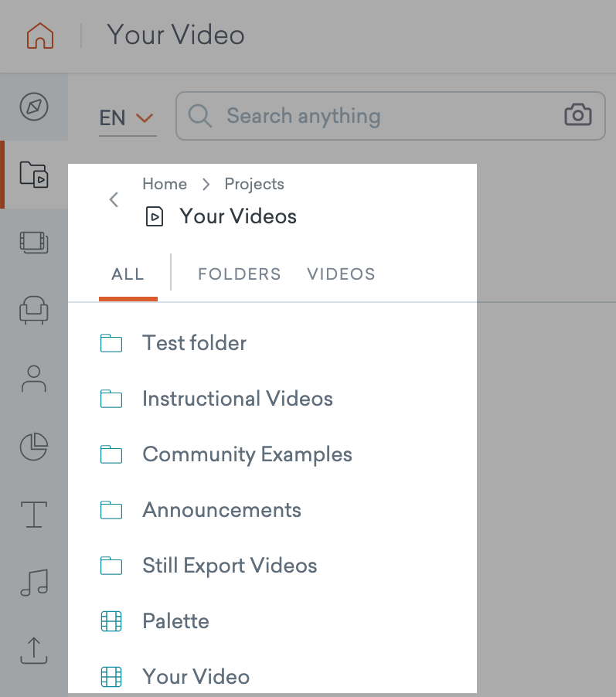The width and height of the screenshot is (616, 697).
Task: Open the charts pie icon
Action: (34, 447)
